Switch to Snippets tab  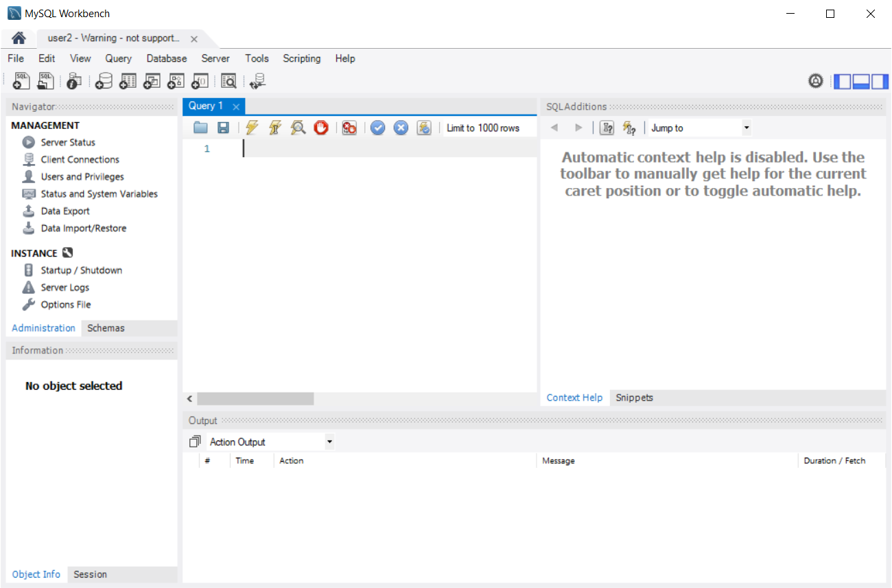634,398
